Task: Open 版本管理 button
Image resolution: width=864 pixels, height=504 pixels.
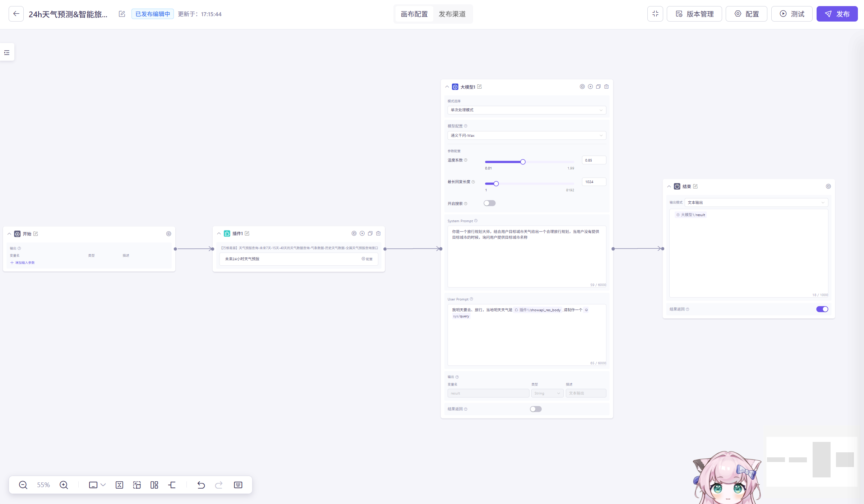Action: point(694,14)
